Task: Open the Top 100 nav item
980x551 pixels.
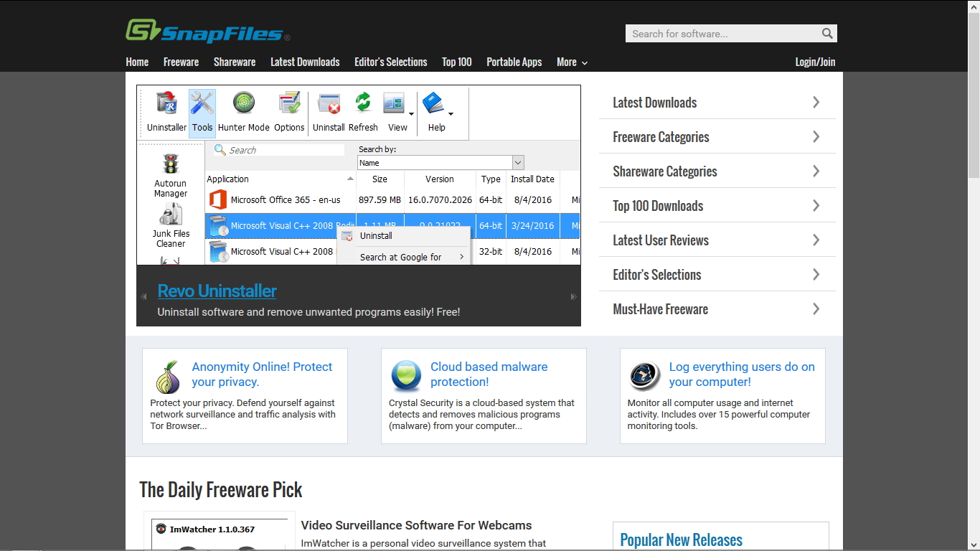Action: coord(457,62)
